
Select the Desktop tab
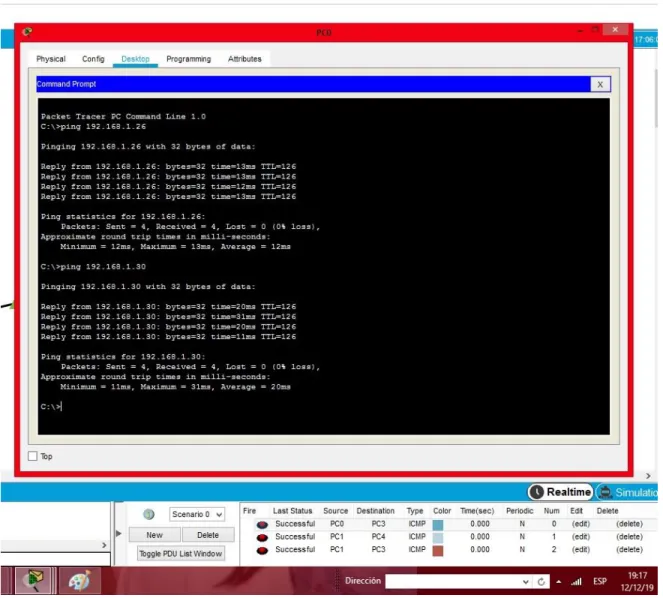[x=135, y=59]
